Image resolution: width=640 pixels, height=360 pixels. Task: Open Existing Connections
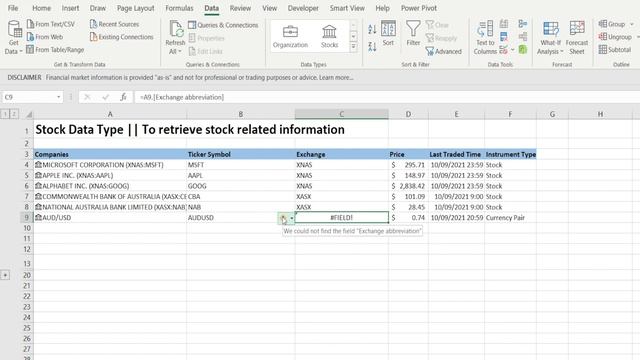(122, 37)
